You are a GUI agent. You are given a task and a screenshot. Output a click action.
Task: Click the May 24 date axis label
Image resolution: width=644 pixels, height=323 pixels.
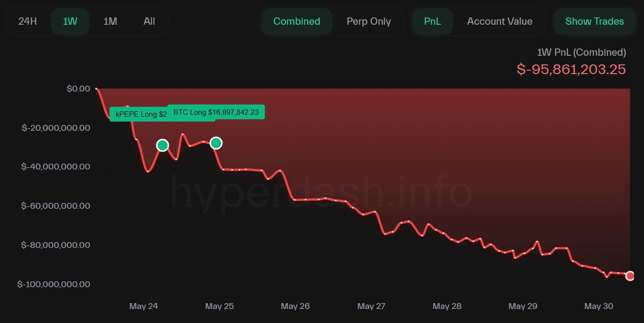[144, 306]
